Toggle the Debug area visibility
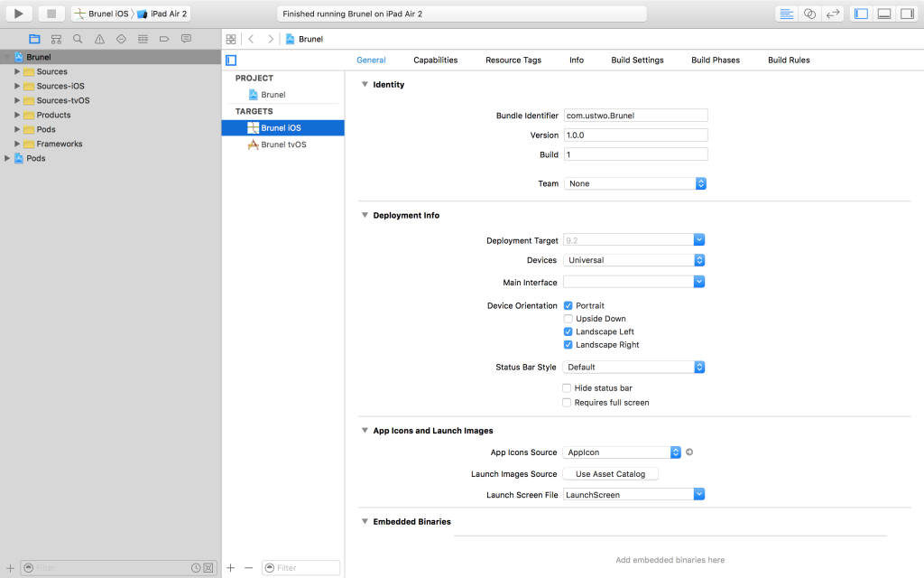924x578 pixels. (884, 14)
